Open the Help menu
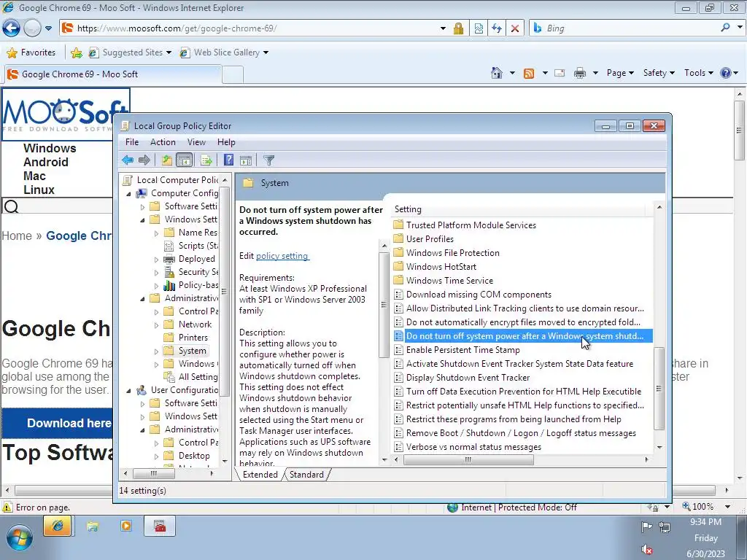 point(226,142)
